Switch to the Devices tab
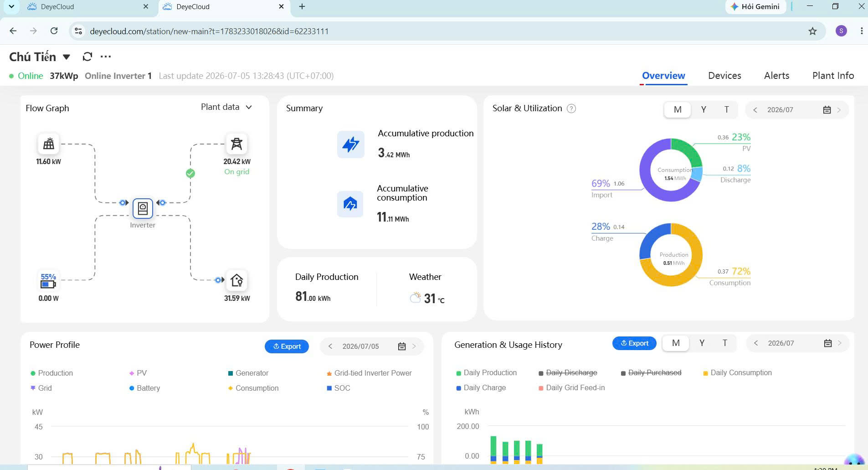 pos(724,76)
